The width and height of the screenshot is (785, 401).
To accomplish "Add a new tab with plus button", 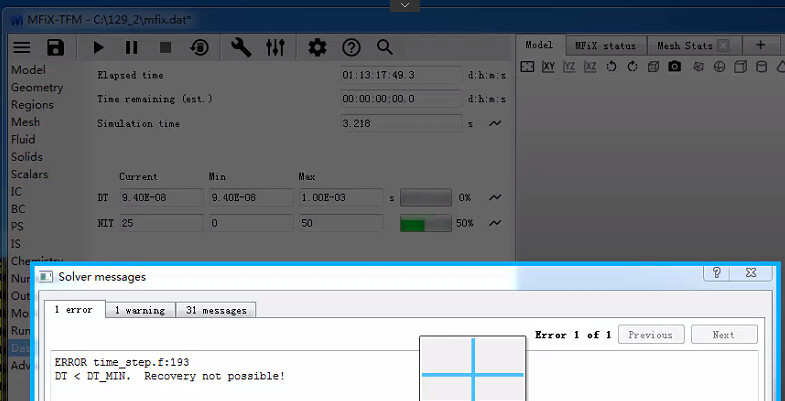I will point(761,46).
